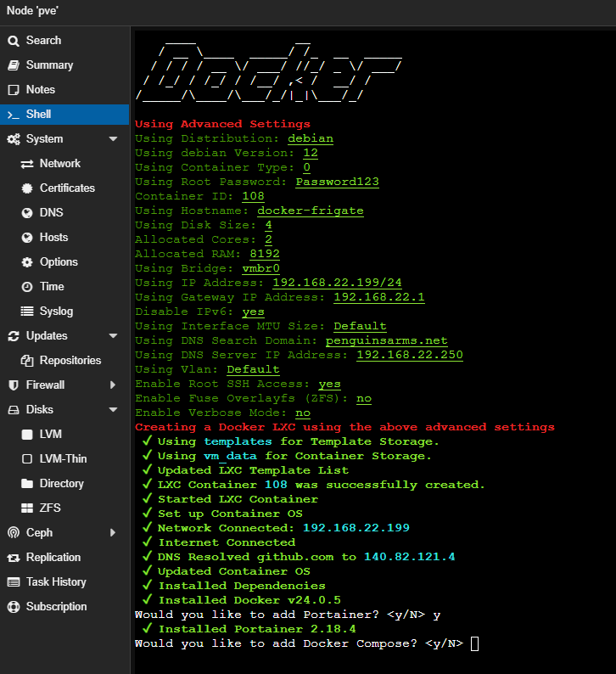Image resolution: width=616 pixels, height=674 pixels.
Task: Click the allocated RAM value 8192
Action: [x=265, y=254]
